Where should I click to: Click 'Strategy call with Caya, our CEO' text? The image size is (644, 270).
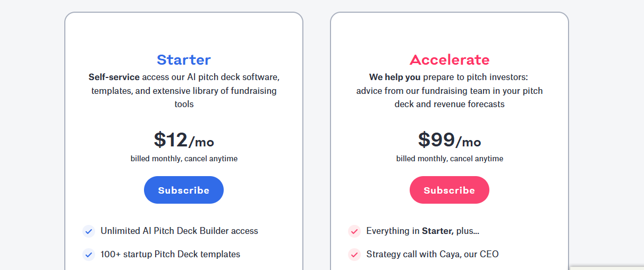point(433,254)
